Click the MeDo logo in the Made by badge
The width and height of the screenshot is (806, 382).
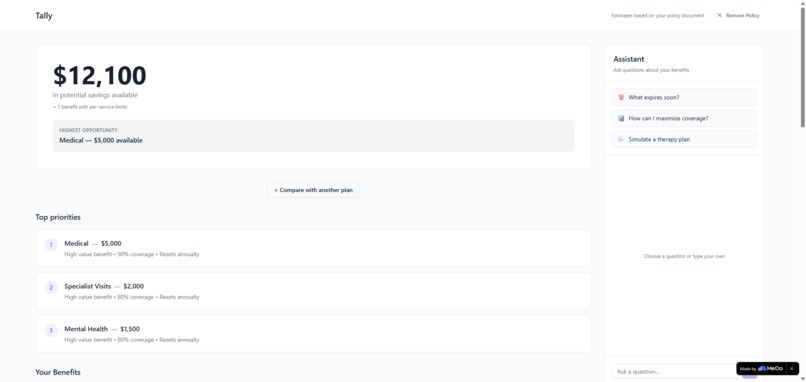(771, 369)
